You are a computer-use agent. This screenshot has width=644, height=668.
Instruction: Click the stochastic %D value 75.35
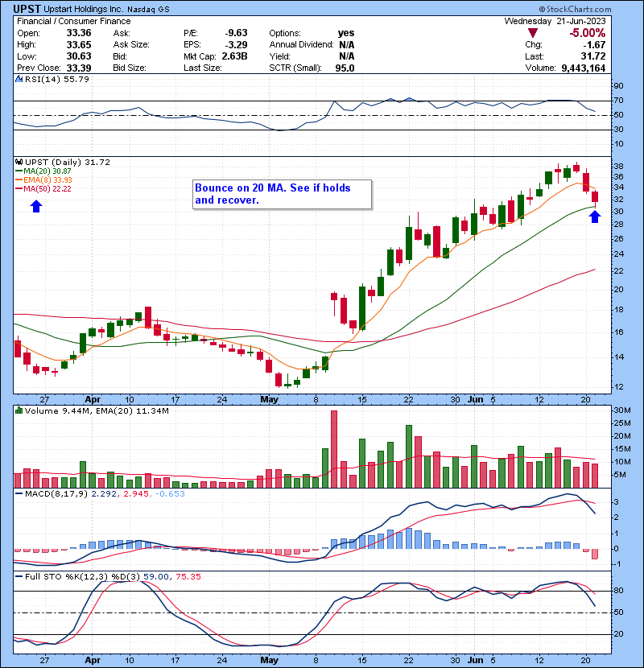(188, 576)
